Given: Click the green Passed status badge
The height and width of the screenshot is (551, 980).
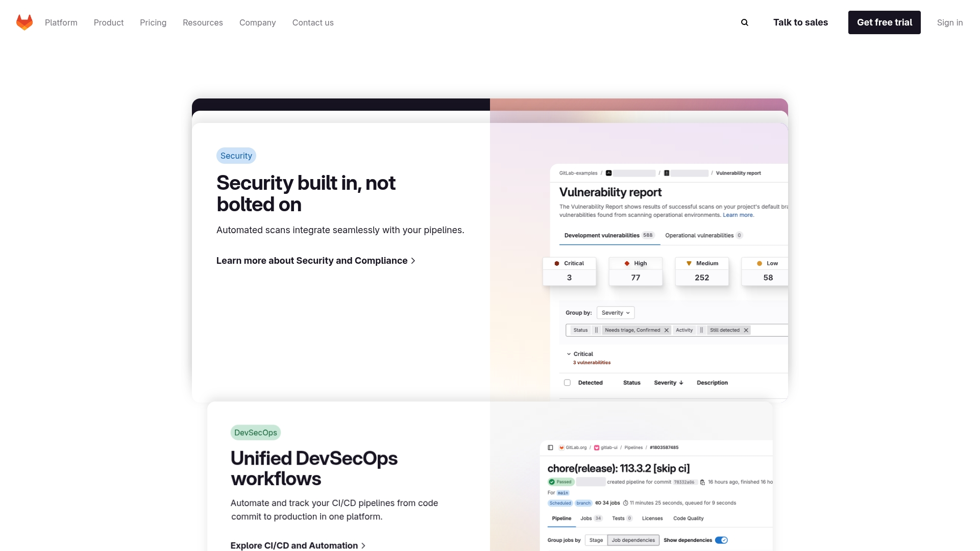Looking at the screenshot, I should [561, 482].
